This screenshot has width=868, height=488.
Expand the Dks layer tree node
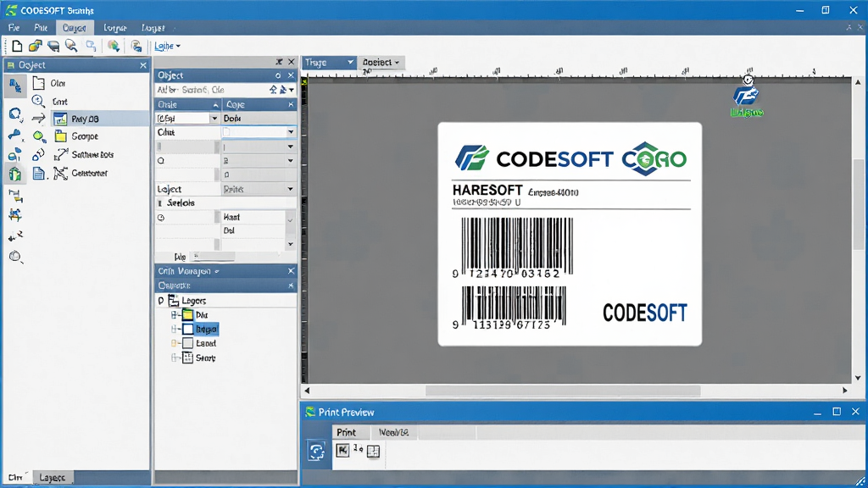[174, 315]
